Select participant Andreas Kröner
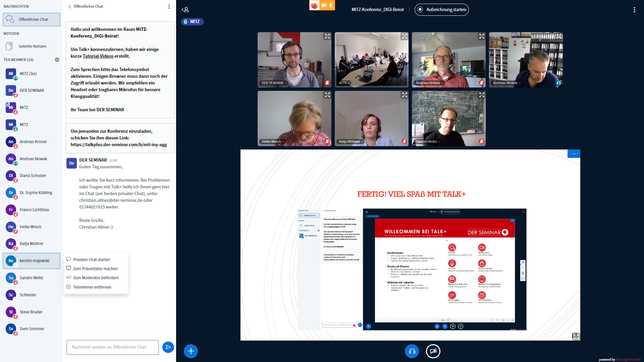Viewport: 644px width, 362px height. point(32,142)
